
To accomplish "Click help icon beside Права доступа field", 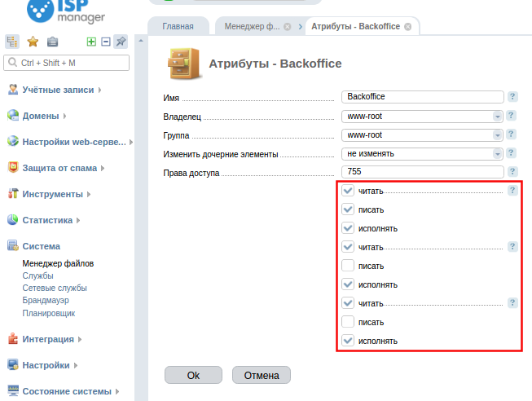I will [512, 171].
